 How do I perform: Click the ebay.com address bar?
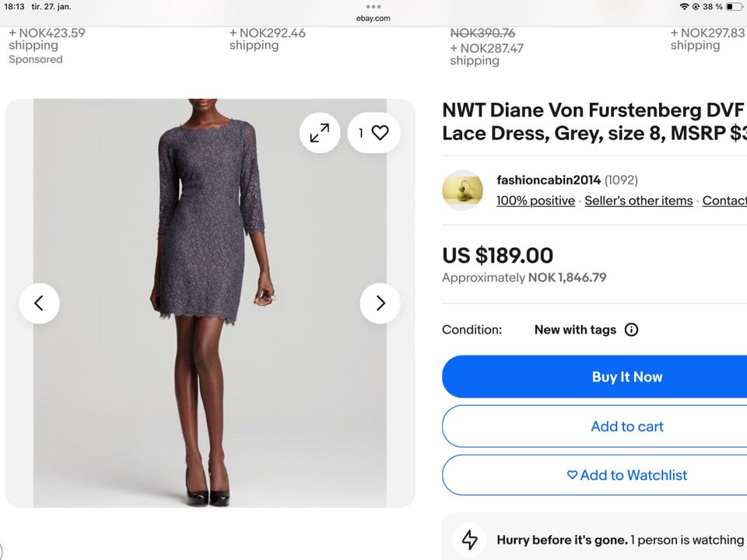(373, 18)
